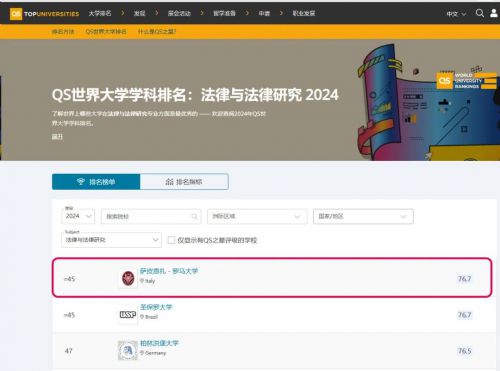This screenshot has height=371, width=500.
Task: Click the Humboldt University logo thumbnail
Action: click(x=128, y=350)
